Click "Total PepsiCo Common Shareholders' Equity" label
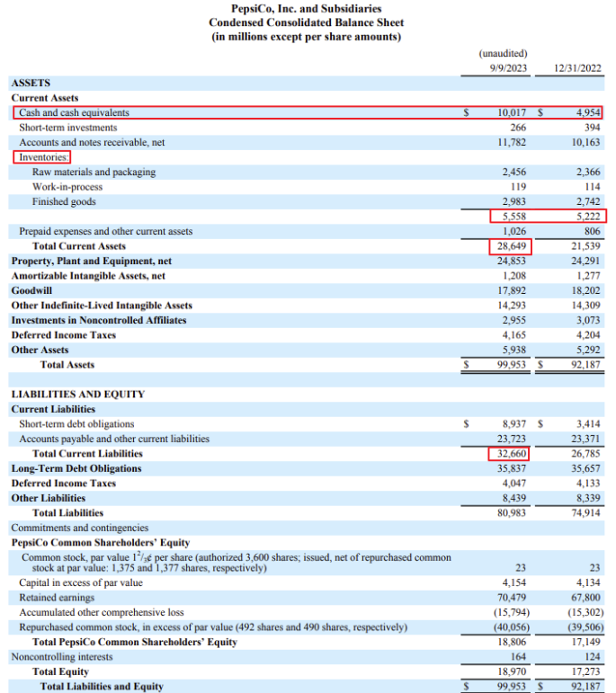The height and width of the screenshot is (693, 616). (135, 642)
